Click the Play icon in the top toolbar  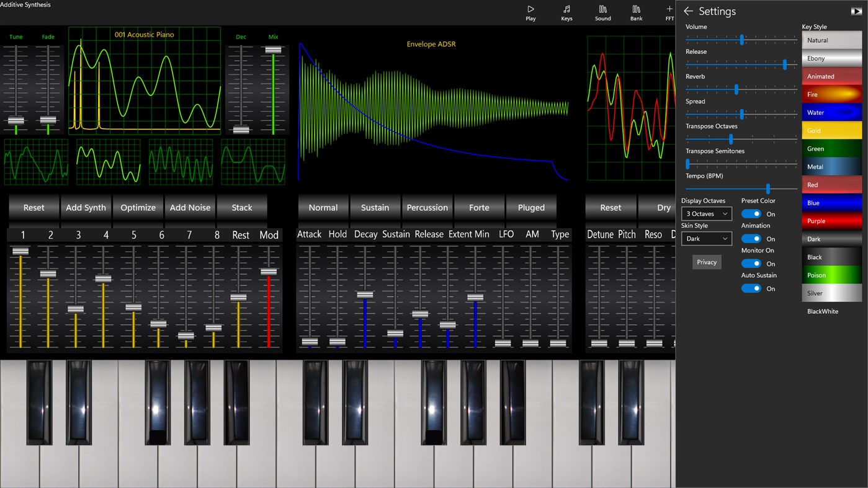click(x=530, y=11)
